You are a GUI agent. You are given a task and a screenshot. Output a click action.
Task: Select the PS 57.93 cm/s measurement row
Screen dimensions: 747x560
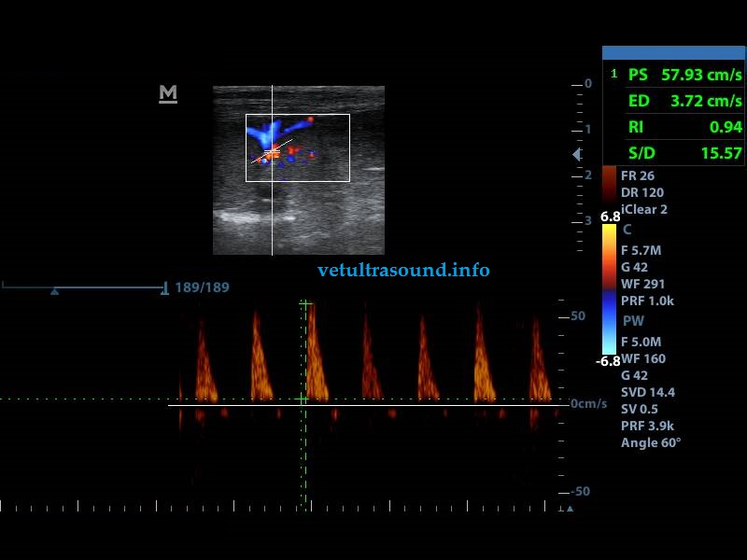673,75
